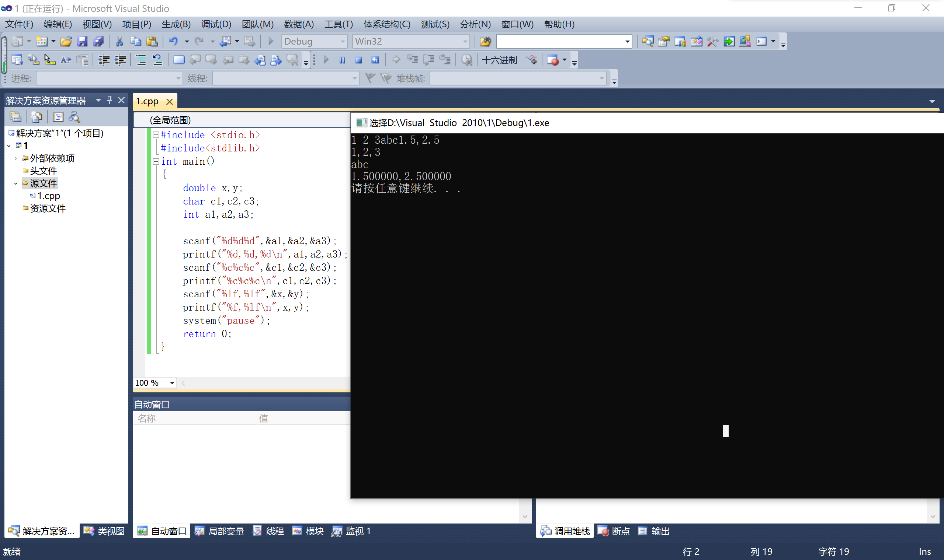Click the toolbar search input field
The image size is (944, 560).
(x=559, y=42)
